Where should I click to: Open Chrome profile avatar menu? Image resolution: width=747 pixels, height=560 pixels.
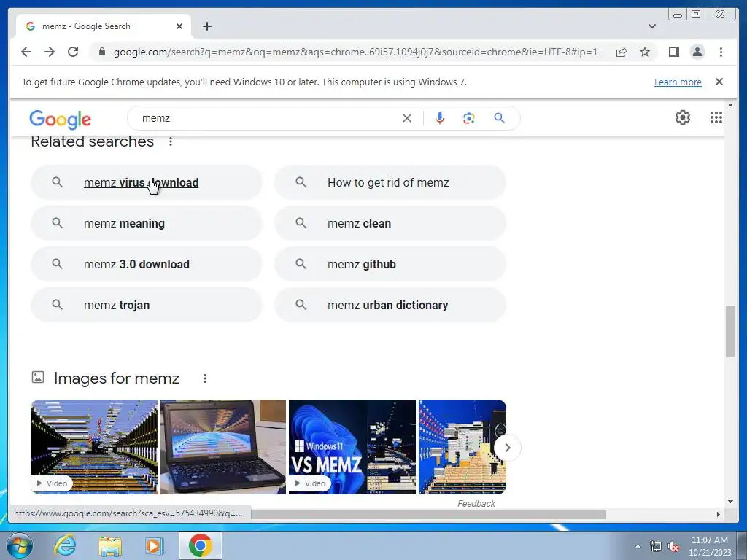[697, 52]
